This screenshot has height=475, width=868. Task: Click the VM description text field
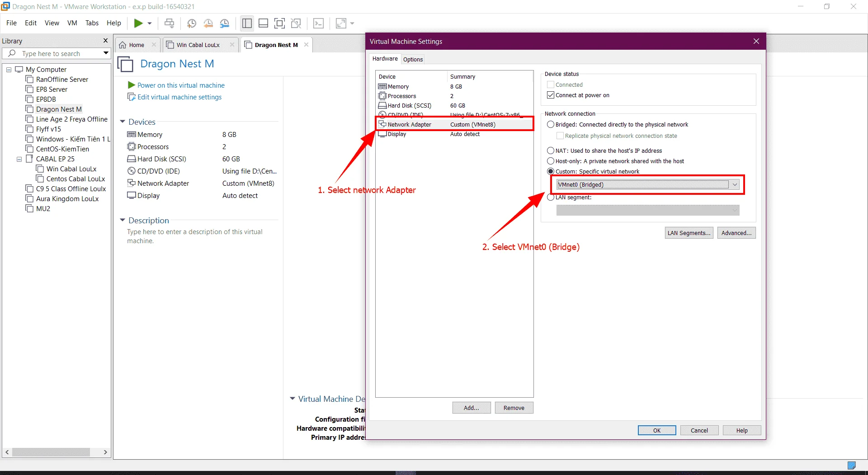195,236
